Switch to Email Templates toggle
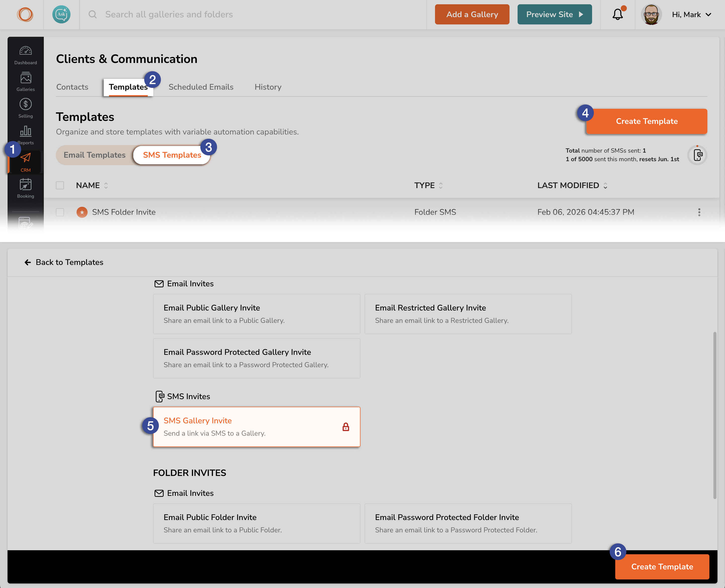The image size is (725, 588). pyautogui.click(x=94, y=155)
